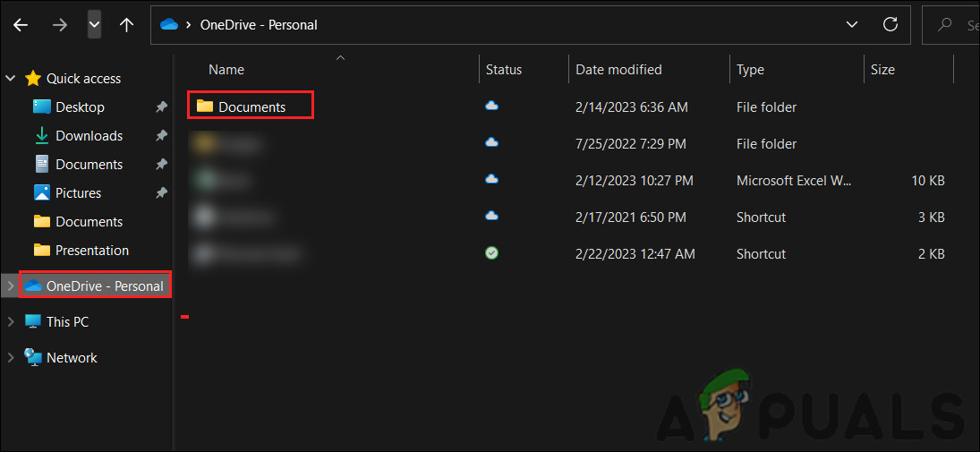Screen dimensions: 980x452
Task: Sort by the Type column header
Action: point(751,70)
